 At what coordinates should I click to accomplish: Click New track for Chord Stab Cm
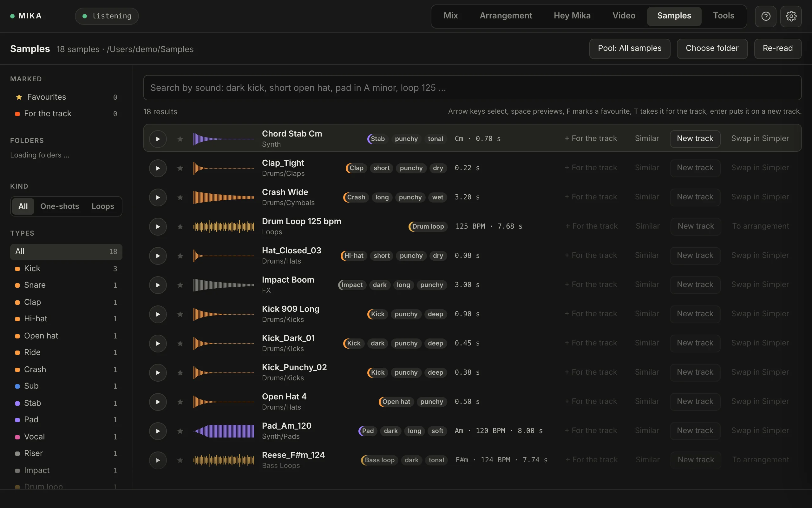[x=695, y=139]
